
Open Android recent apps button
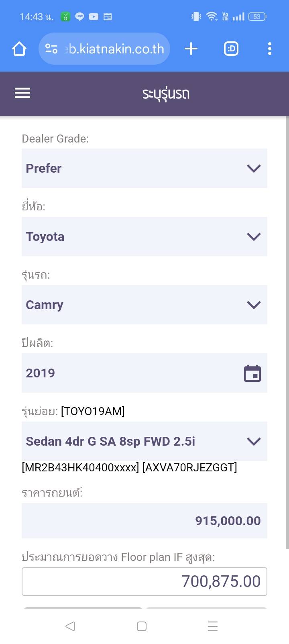(x=213, y=626)
